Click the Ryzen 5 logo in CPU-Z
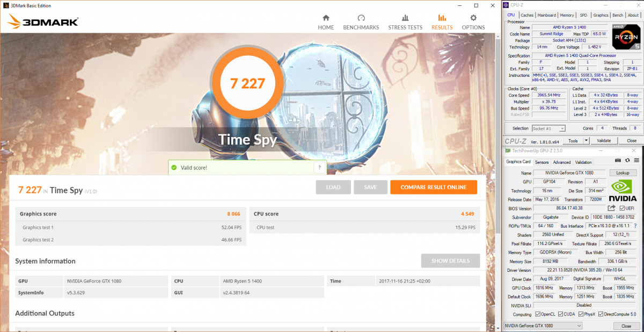 tap(626, 37)
